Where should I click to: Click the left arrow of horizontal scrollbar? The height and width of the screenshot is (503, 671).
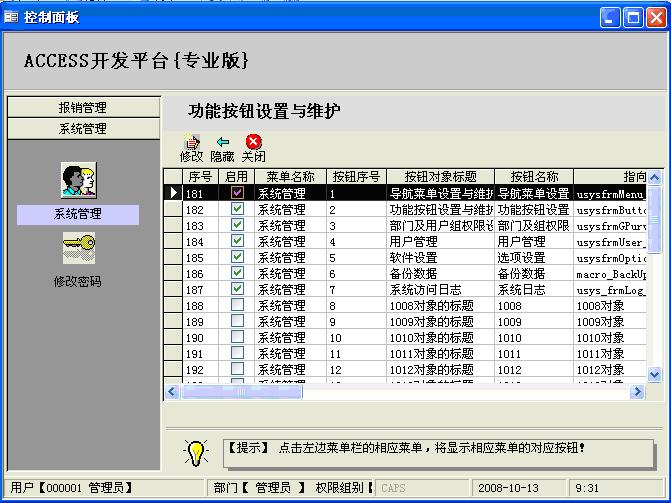[x=172, y=391]
